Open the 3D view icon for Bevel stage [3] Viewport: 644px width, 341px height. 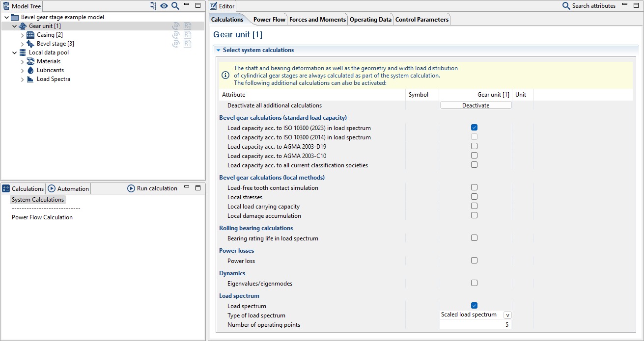(175, 43)
